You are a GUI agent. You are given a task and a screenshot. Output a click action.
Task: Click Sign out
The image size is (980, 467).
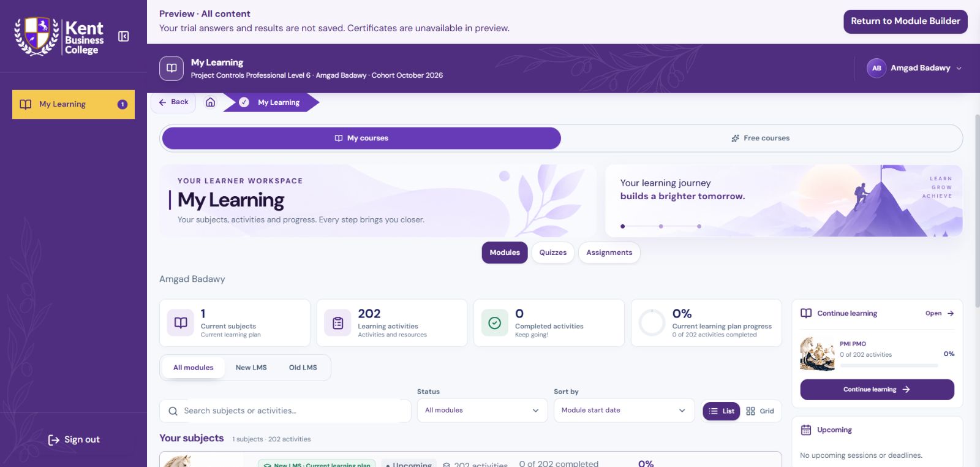point(74,439)
